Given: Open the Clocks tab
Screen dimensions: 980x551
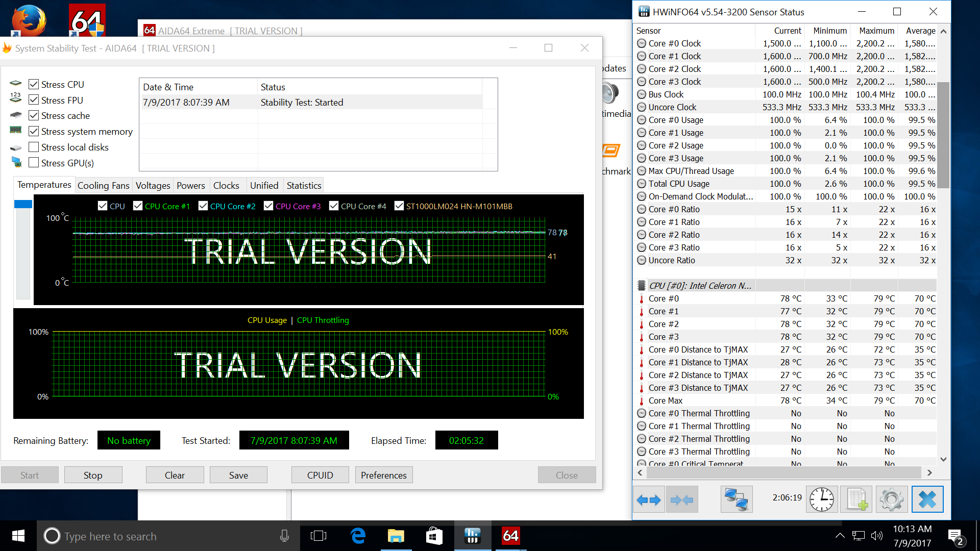Looking at the screenshot, I should click(x=226, y=186).
